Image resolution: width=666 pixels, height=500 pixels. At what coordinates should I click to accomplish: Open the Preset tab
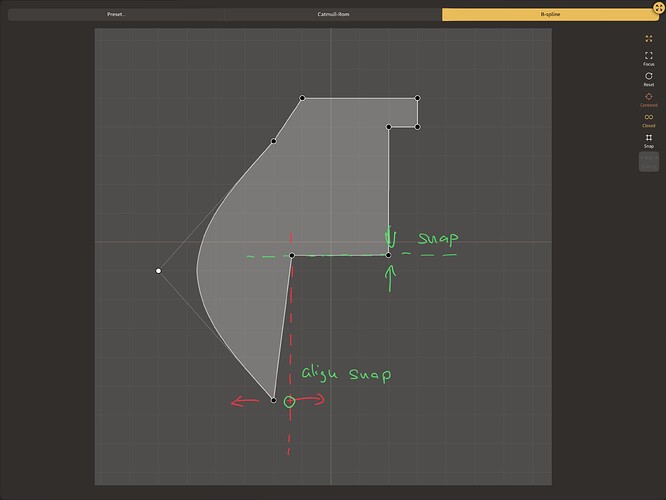click(116, 14)
